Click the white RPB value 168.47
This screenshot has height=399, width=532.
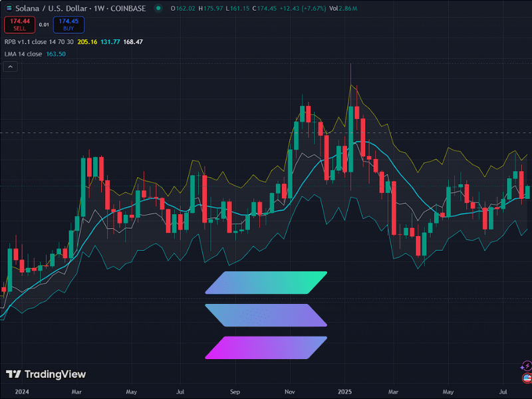(133, 42)
